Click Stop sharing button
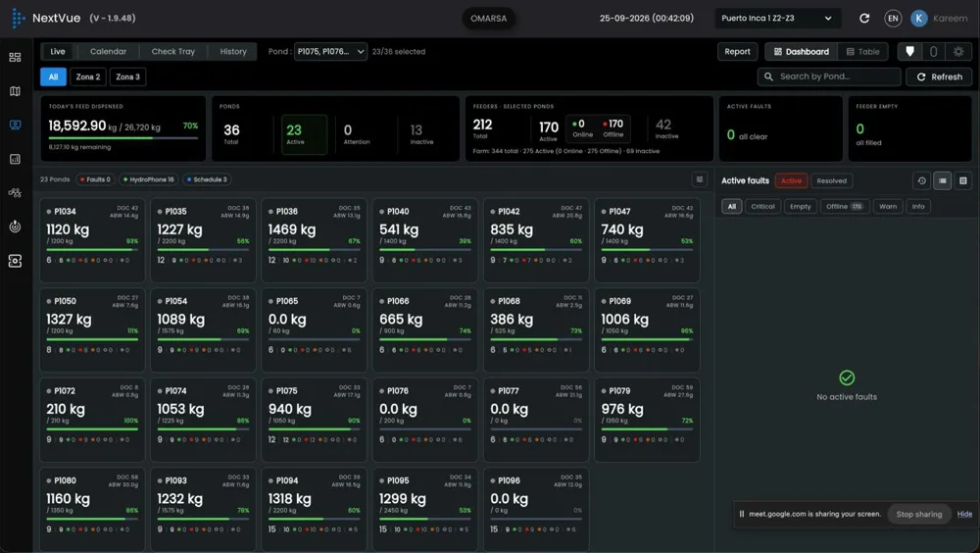 click(919, 514)
